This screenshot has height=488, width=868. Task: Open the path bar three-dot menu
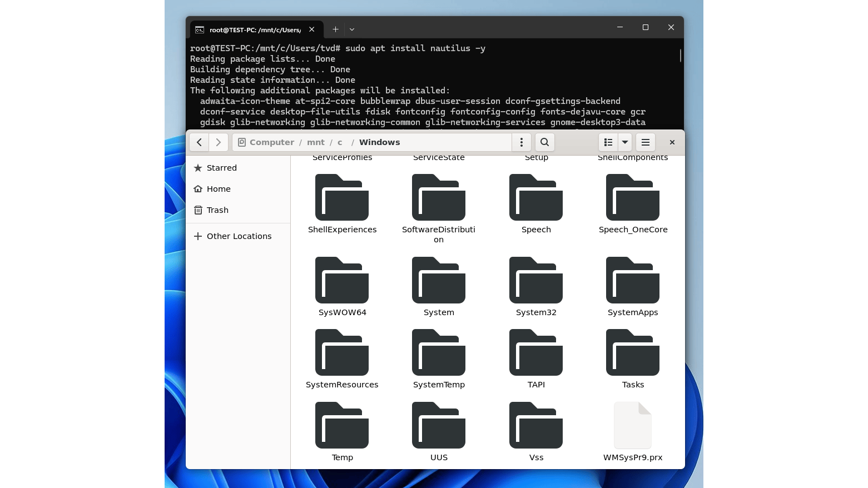pyautogui.click(x=522, y=142)
